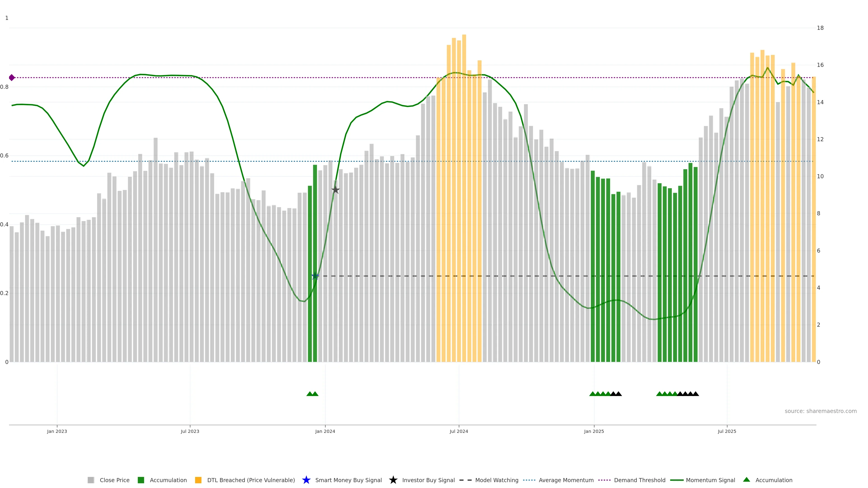Image resolution: width=868 pixels, height=488 pixels.
Task: Click the blue Smart Money Buy star on chart
Action: tap(315, 276)
